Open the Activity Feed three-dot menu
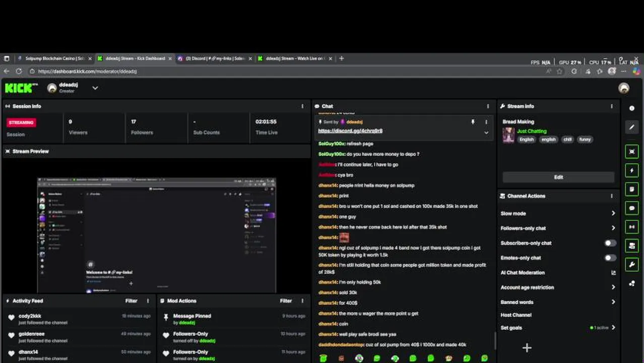The width and height of the screenshot is (644, 363). pyautogui.click(x=148, y=301)
